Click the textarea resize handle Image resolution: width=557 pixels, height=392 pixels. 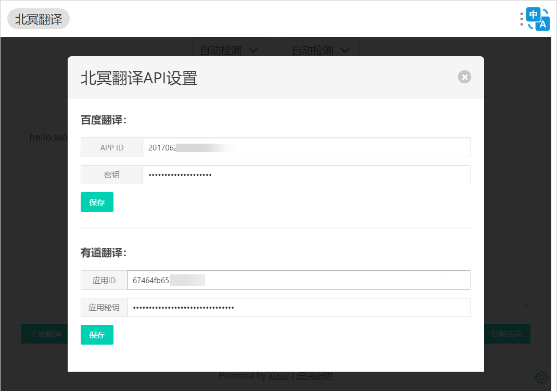(x=527, y=304)
